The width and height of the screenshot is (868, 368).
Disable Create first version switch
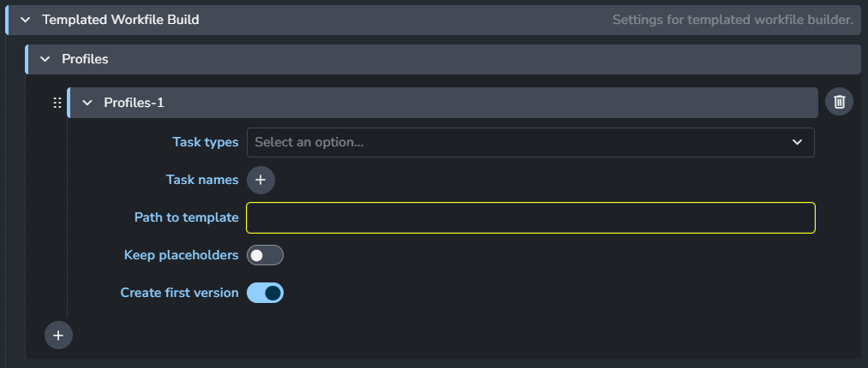point(265,293)
